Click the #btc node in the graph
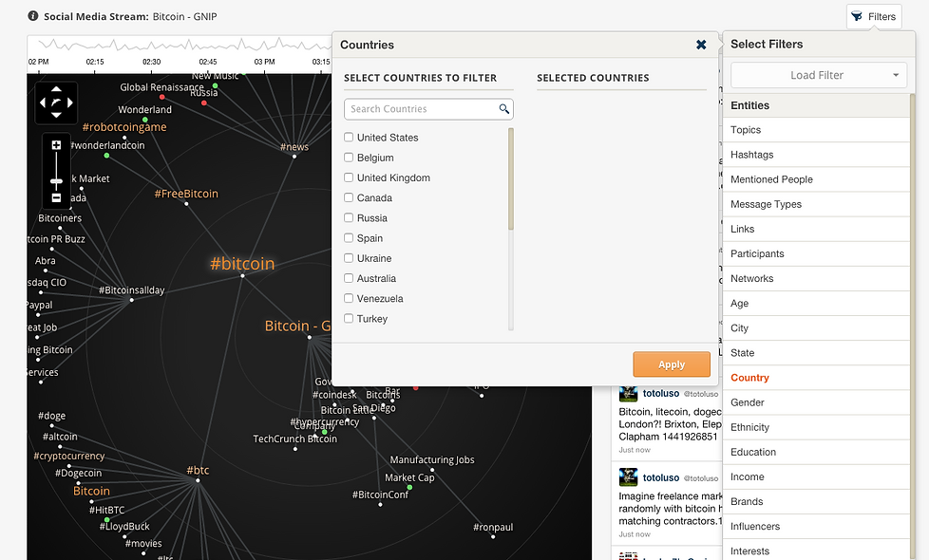This screenshot has height=560, width=929. point(198,471)
